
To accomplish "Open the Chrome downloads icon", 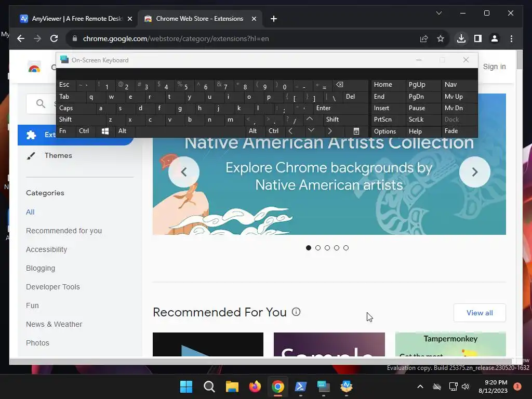I will [461, 38].
